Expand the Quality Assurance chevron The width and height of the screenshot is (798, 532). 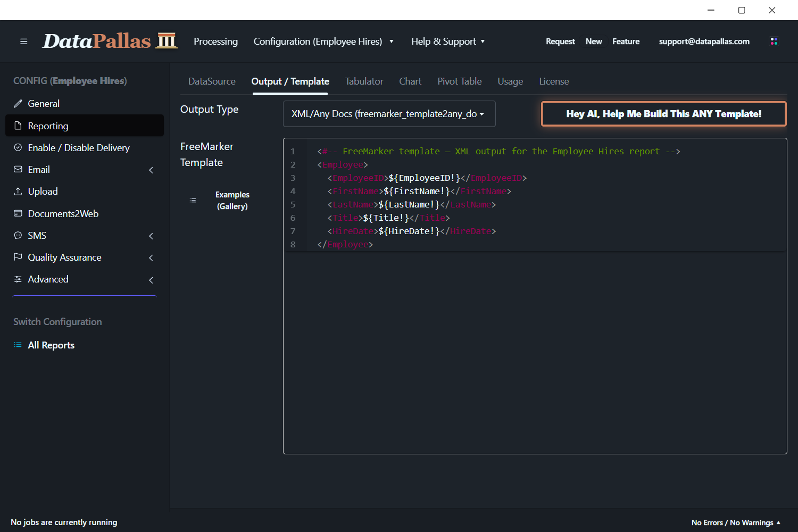click(x=151, y=257)
